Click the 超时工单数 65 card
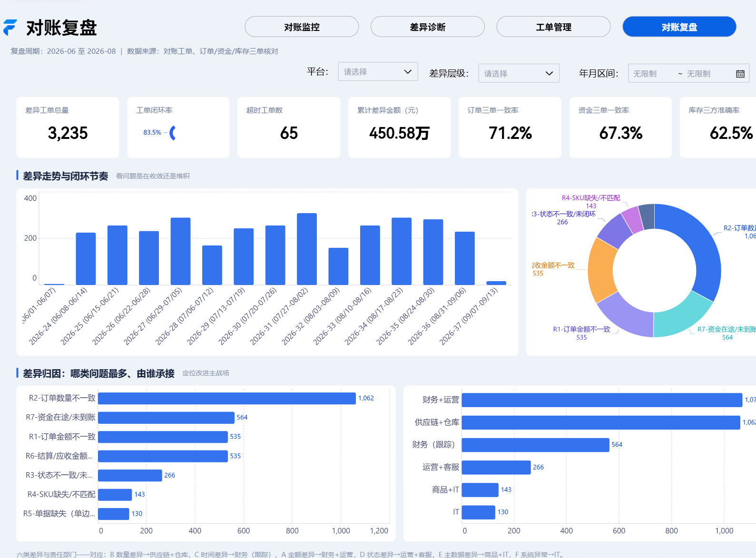This screenshot has height=558, width=756. (289, 127)
